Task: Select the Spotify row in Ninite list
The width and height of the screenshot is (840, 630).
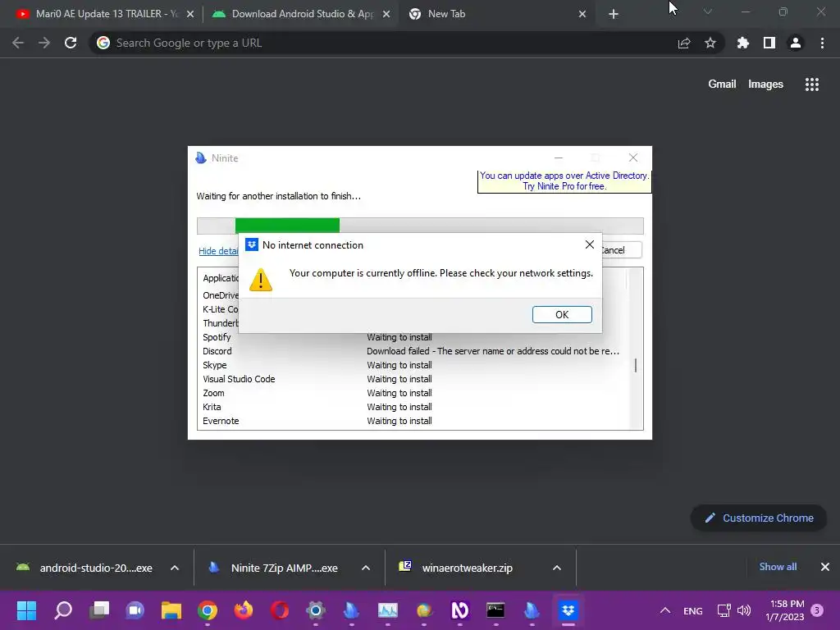Action: point(413,337)
